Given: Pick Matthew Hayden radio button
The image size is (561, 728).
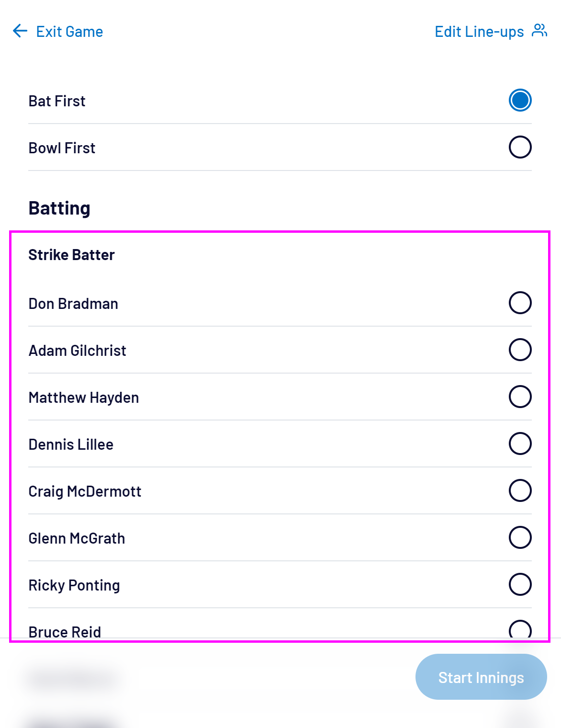Looking at the screenshot, I should tap(520, 397).
